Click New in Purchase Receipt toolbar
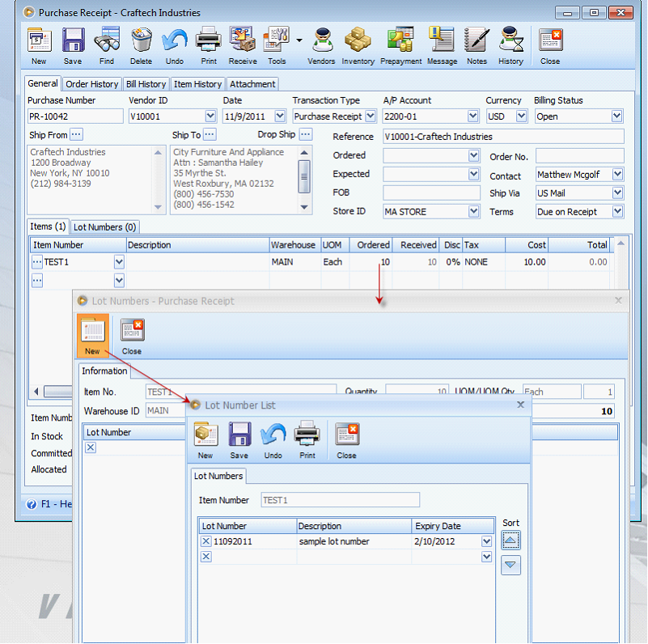 pyautogui.click(x=40, y=45)
